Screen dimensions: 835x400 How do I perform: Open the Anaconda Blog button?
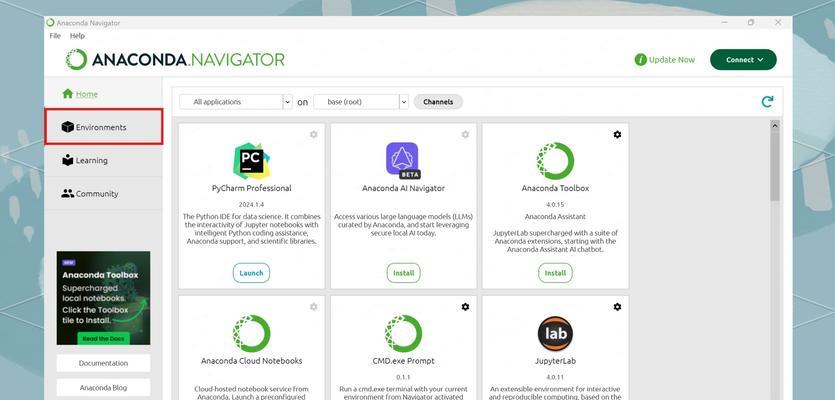coord(103,388)
